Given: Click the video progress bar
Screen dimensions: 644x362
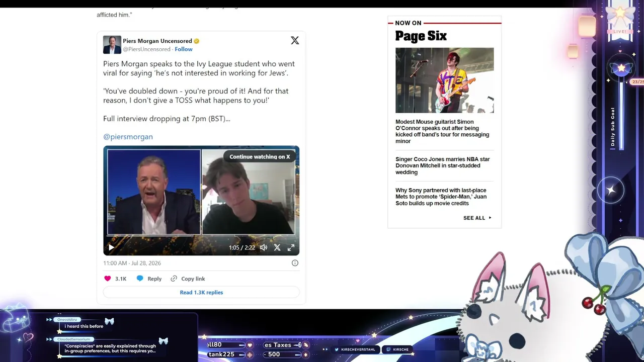Looking at the screenshot, I should [201, 236].
